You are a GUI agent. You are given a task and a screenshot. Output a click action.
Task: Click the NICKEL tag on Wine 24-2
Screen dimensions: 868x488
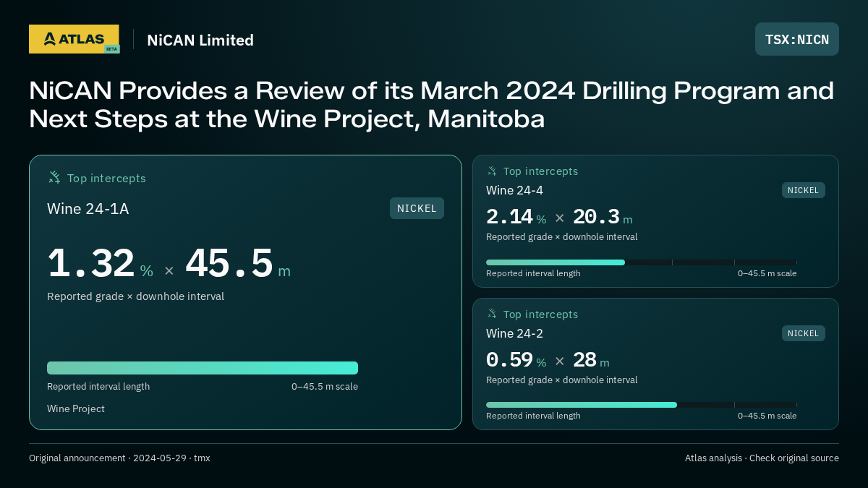[x=803, y=333]
